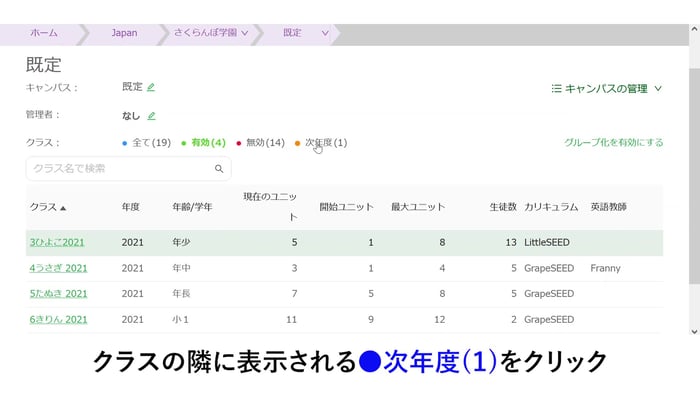
Task: Click the search magnifier icon
Action: (219, 169)
